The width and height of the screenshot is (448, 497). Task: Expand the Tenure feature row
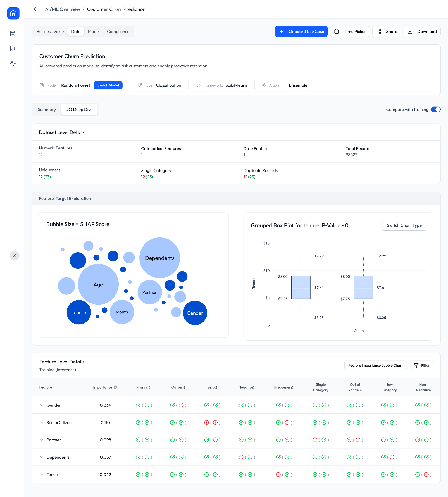pyautogui.click(x=42, y=474)
